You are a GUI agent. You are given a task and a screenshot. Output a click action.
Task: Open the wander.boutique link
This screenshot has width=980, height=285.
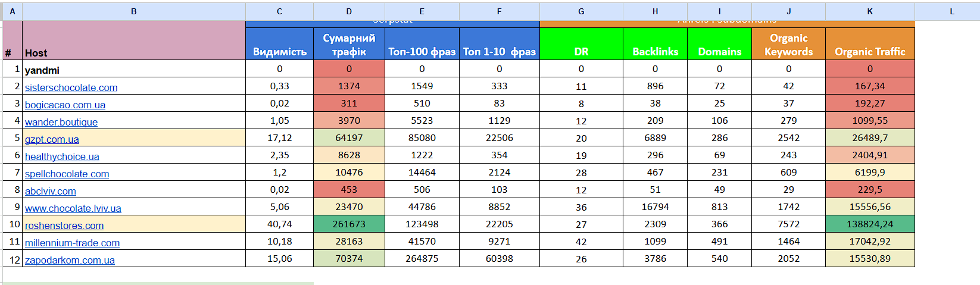tap(61, 122)
